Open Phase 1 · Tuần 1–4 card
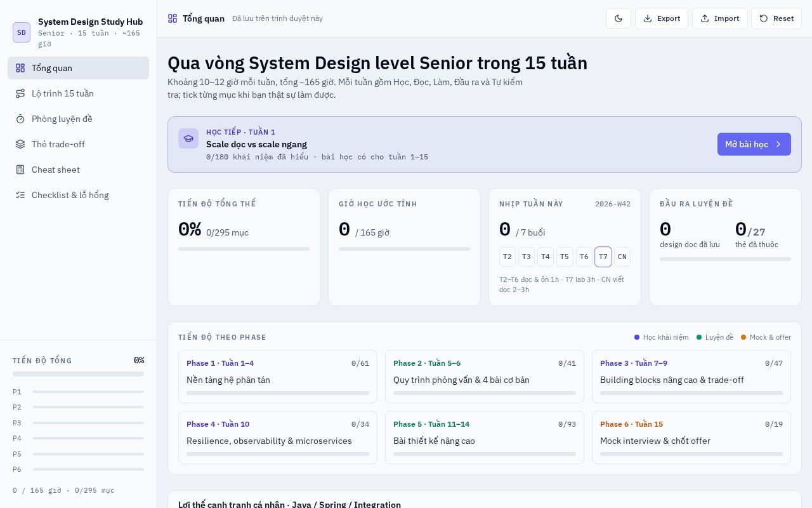 tap(278, 377)
